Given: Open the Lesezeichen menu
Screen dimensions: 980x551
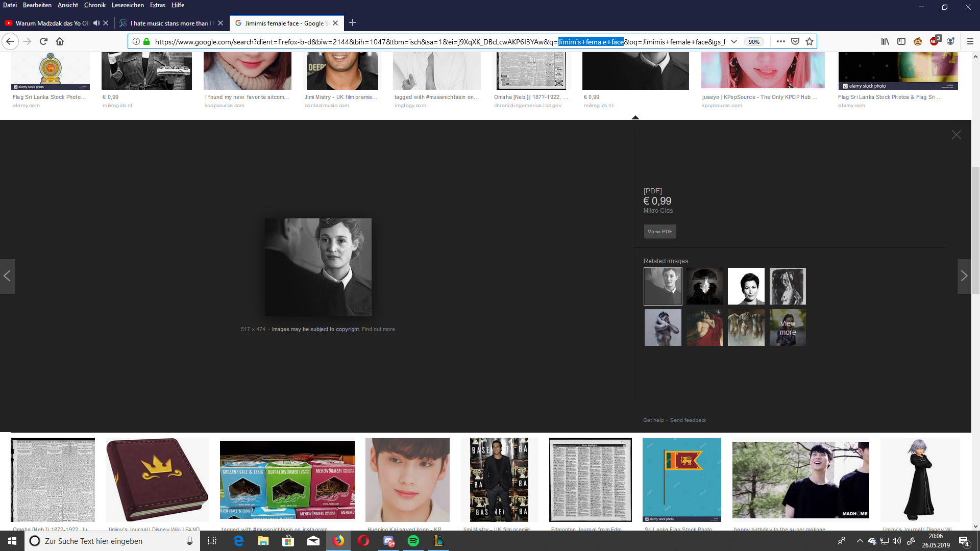Looking at the screenshot, I should [x=128, y=5].
